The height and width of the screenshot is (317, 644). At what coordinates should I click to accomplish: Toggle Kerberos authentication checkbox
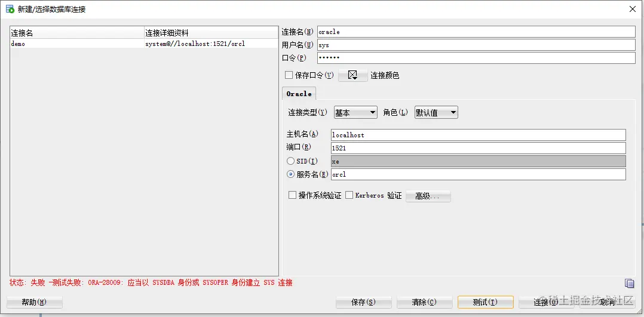tap(349, 195)
